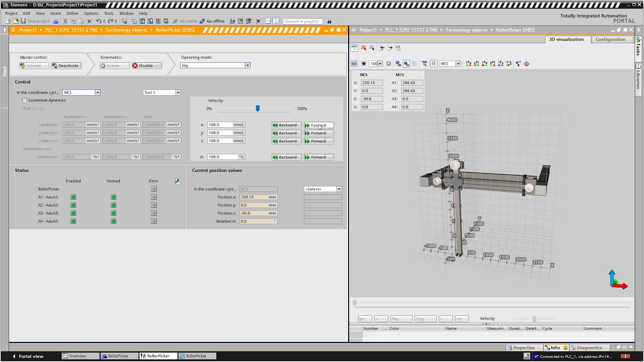The image size is (644, 362).
Task: Click the Search in project field
Action: click(303, 21)
